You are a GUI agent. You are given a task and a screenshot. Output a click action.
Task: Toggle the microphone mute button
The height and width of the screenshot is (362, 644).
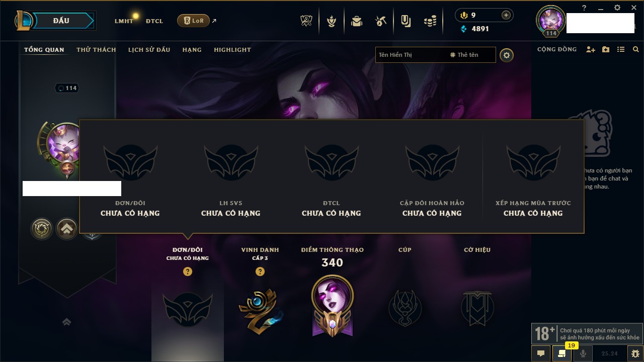point(583,353)
